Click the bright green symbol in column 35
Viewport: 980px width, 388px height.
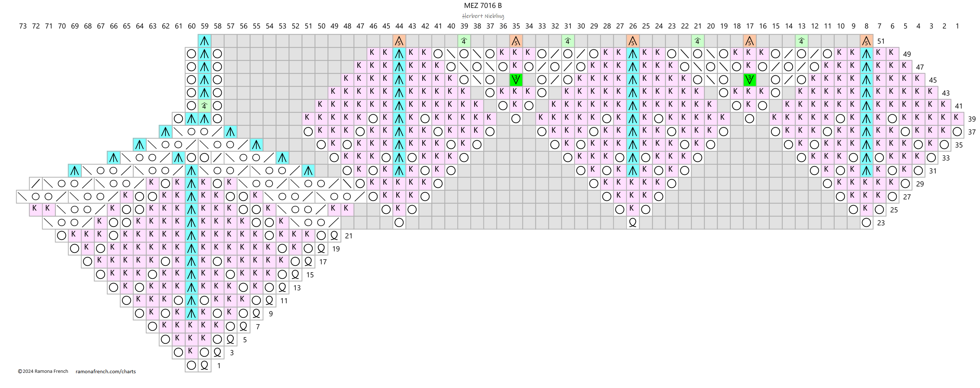pyautogui.click(x=516, y=79)
